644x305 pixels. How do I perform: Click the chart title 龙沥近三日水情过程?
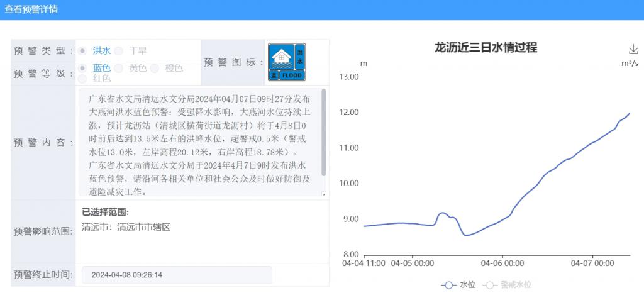(486, 47)
